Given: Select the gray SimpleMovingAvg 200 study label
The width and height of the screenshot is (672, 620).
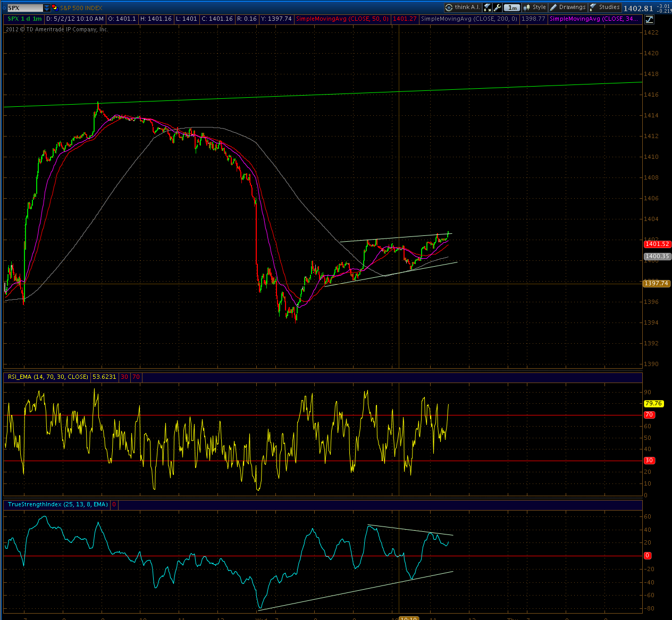Looking at the screenshot, I should click(x=469, y=19).
